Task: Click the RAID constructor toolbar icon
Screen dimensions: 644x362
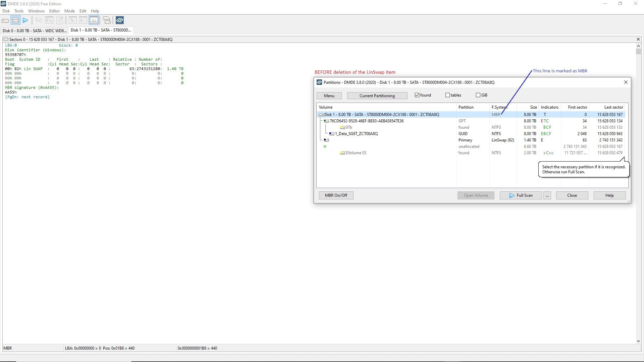Action: point(107,20)
